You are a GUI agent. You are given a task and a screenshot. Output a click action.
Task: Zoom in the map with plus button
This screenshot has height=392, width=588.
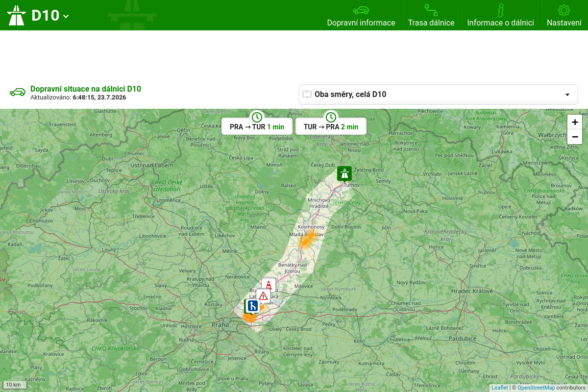575,122
